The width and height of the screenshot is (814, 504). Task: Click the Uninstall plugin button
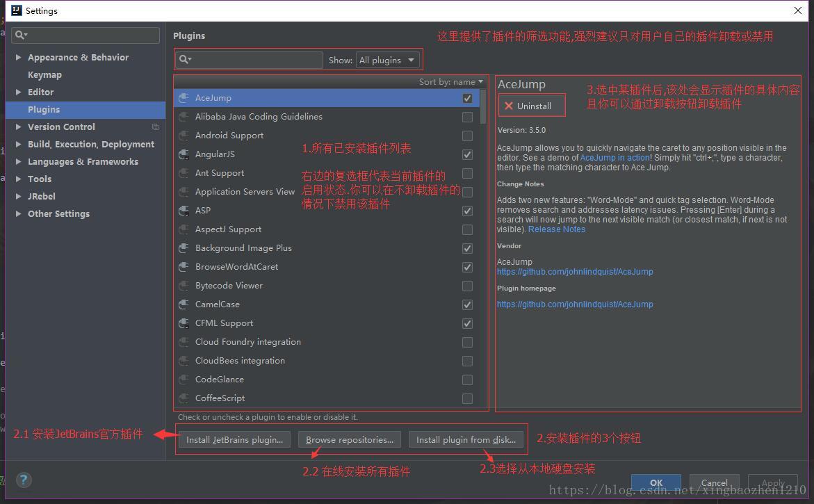(x=532, y=106)
